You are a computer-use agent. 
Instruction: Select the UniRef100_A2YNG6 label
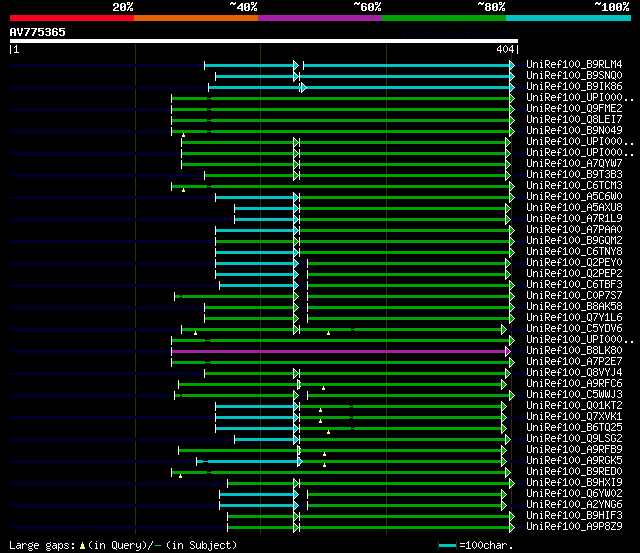pyautogui.click(x=574, y=505)
